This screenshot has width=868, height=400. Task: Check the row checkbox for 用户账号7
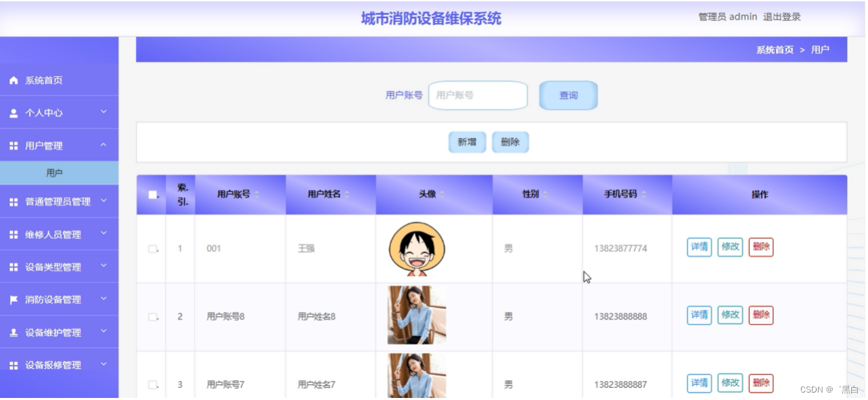pos(153,384)
